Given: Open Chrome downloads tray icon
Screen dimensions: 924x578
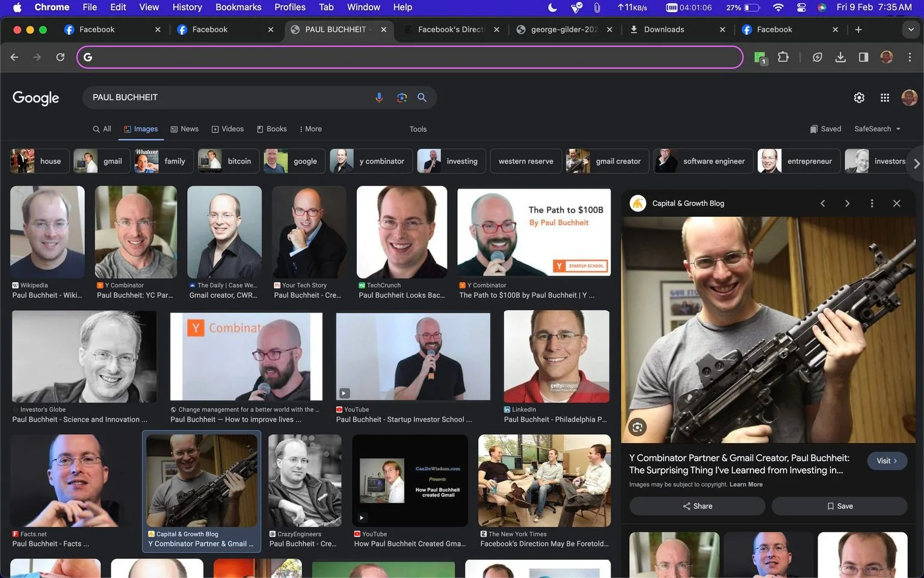Looking at the screenshot, I should pos(840,57).
